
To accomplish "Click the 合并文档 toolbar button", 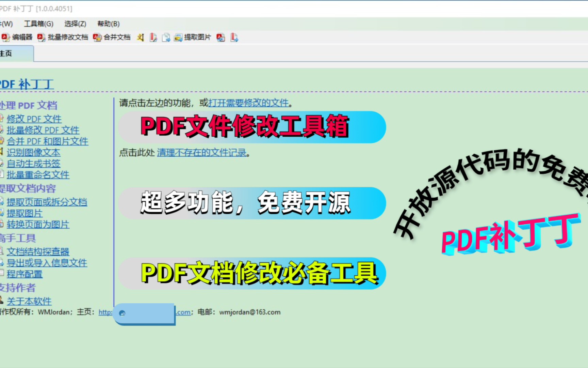I will coord(112,37).
